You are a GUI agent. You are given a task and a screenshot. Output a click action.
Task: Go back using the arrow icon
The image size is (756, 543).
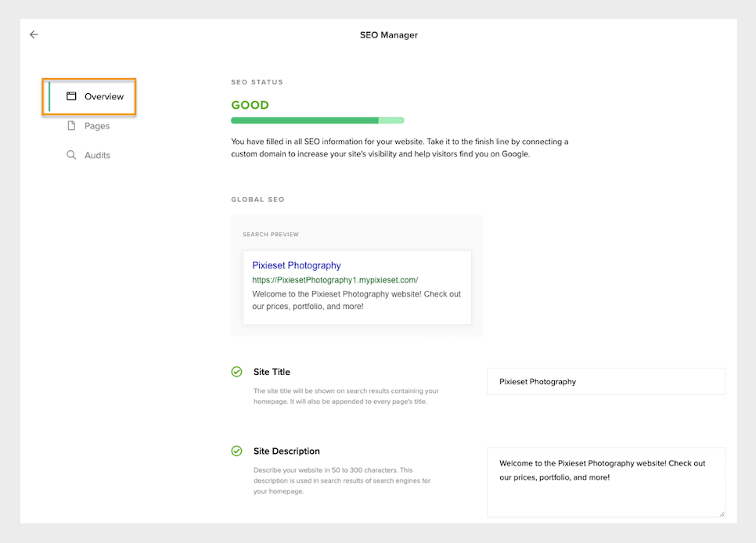[34, 34]
